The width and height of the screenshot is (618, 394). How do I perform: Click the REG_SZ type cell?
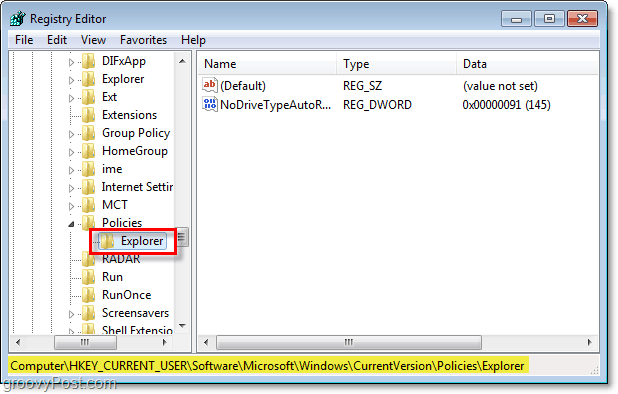362,86
